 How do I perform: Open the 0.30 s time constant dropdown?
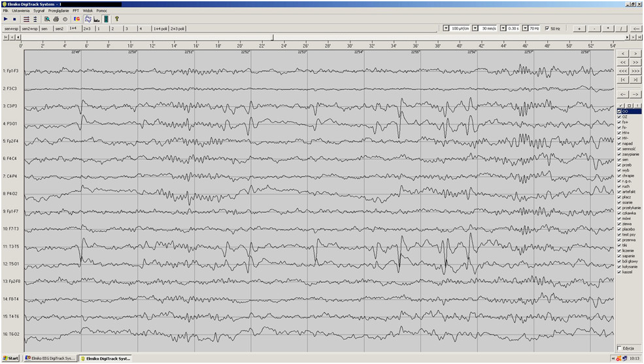coord(503,28)
